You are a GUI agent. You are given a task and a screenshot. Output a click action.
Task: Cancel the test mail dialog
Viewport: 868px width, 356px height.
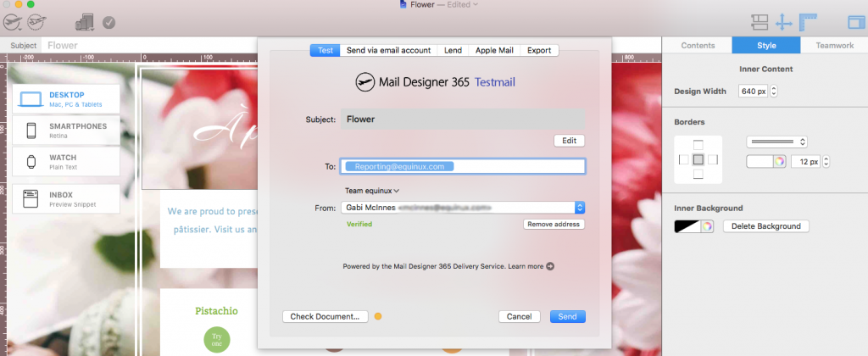[x=520, y=317]
